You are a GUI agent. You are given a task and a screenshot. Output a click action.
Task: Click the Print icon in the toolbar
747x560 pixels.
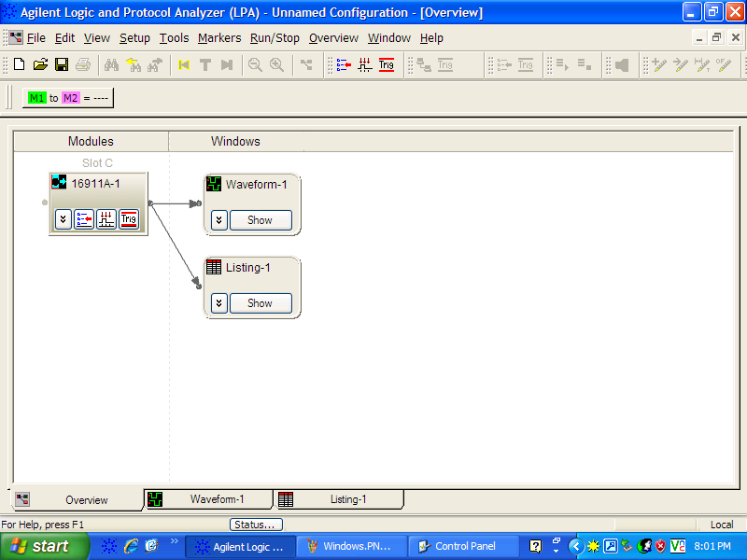pos(83,64)
